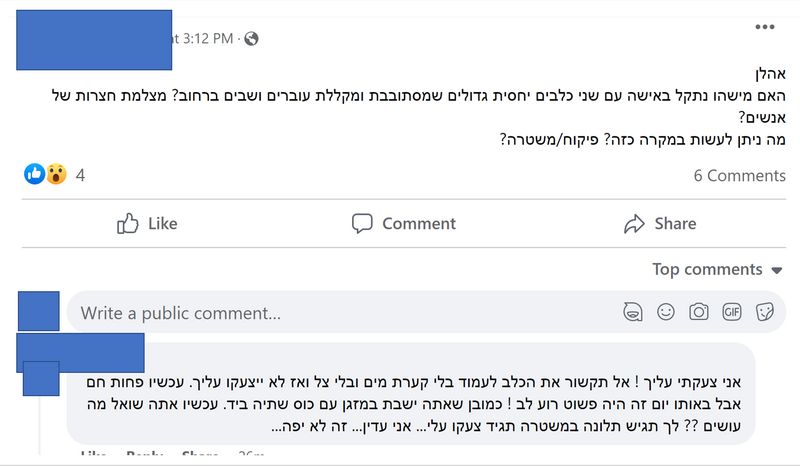Click the post timestamp 3:12 PM

(203, 39)
